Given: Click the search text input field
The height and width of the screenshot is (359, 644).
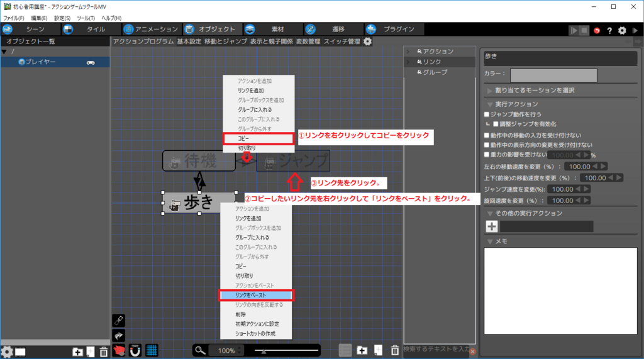Looking at the screenshot, I should (x=436, y=350).
